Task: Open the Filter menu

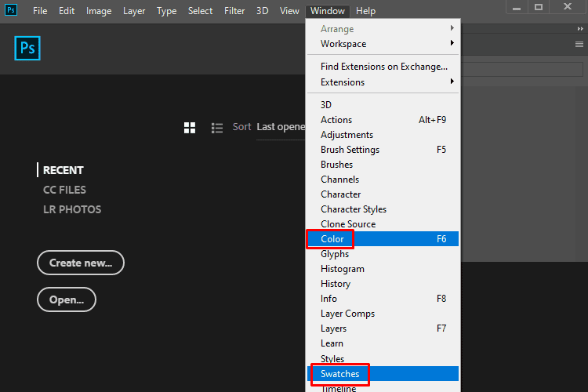Action: coord(234,11)
